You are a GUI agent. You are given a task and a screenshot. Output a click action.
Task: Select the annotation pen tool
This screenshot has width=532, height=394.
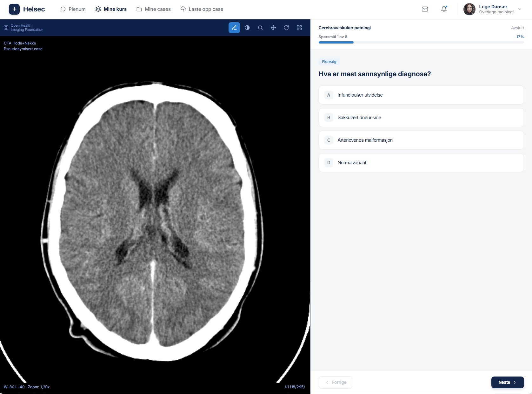tap(234, 28)
